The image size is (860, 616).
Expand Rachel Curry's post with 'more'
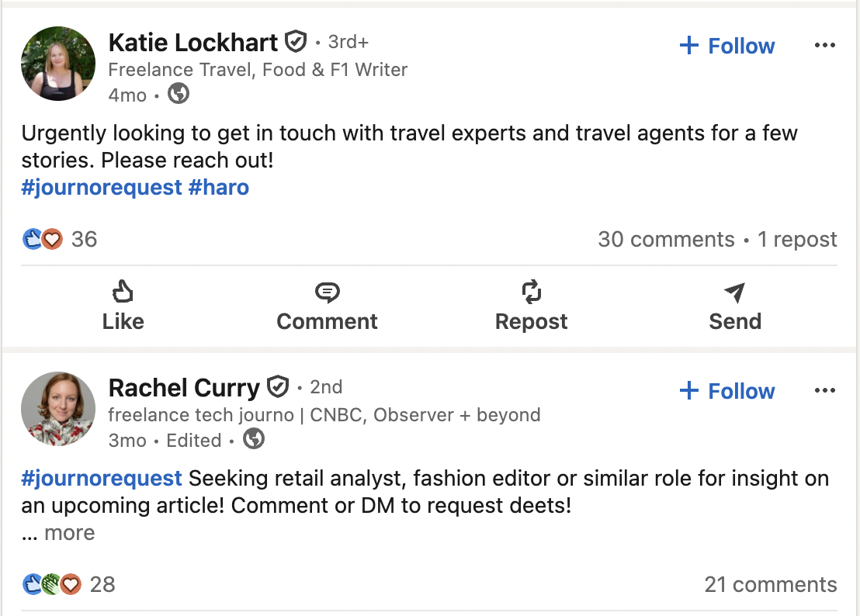[69, 533]
